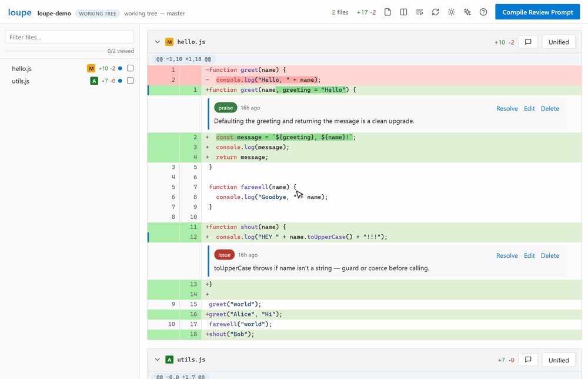
Task: Click the const message template literal line
Action: [365, 137]
